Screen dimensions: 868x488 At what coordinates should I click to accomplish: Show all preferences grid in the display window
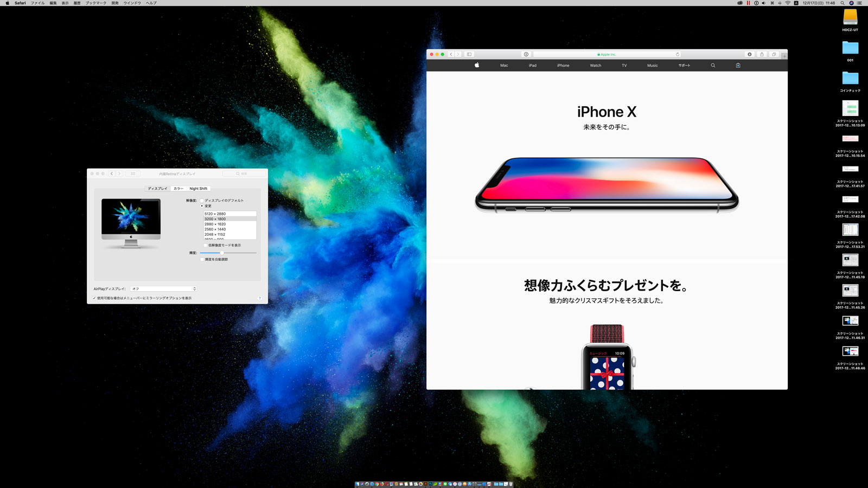pyautogui.click(x=133, y=174)
